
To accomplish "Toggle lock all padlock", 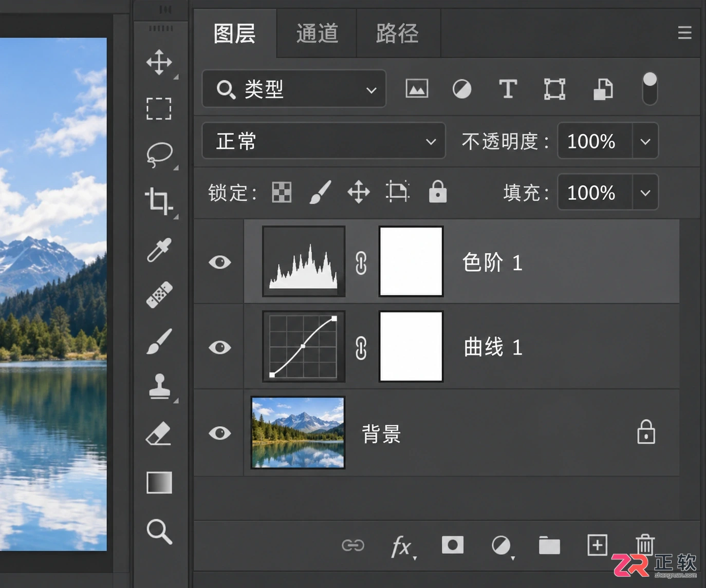I will (438, 192).
